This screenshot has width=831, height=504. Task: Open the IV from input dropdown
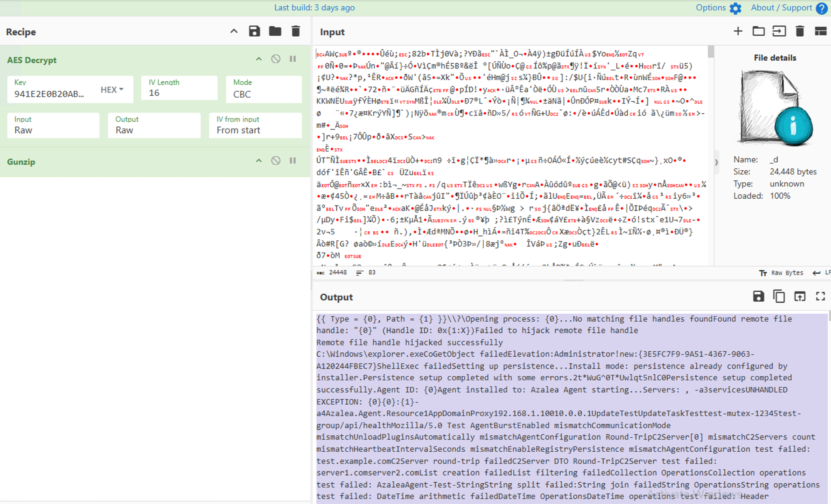255,125
